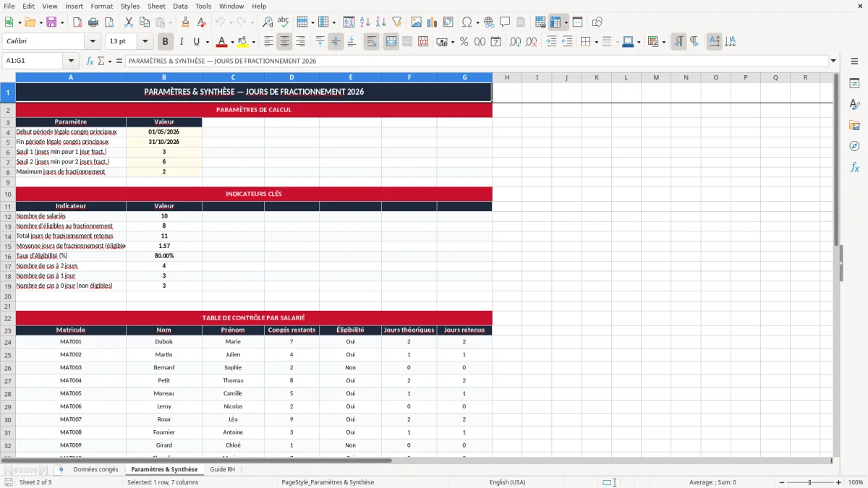868x488 pixels.
Task: Toggle Bold formatting
Action: [x=166, y=42]
